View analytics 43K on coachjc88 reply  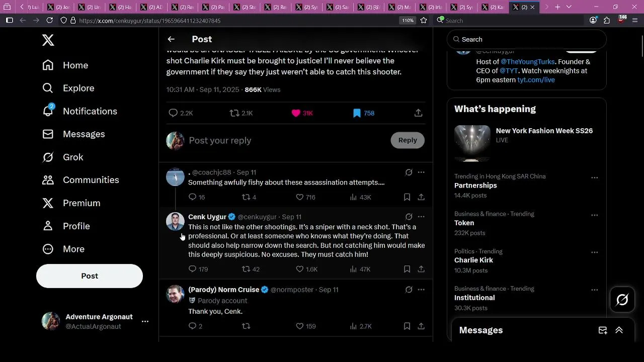point(360,197)
